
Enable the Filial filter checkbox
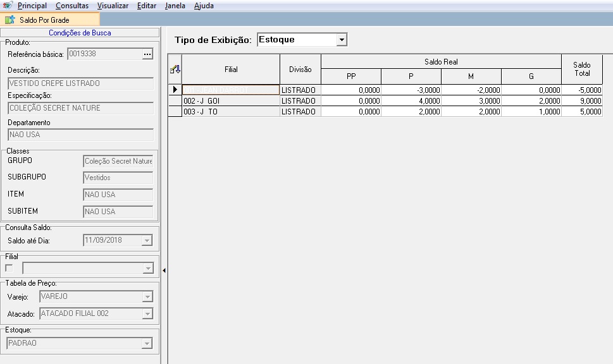pos(9,268)
